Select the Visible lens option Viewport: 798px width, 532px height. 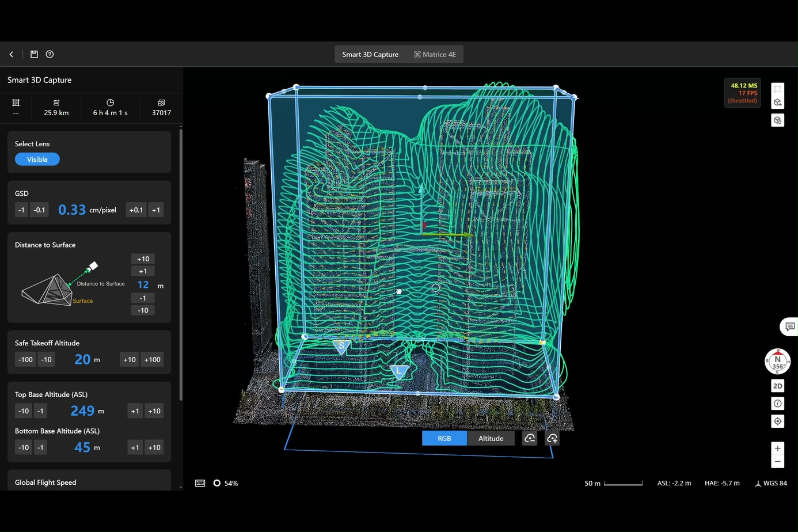(x=37, y=159)
